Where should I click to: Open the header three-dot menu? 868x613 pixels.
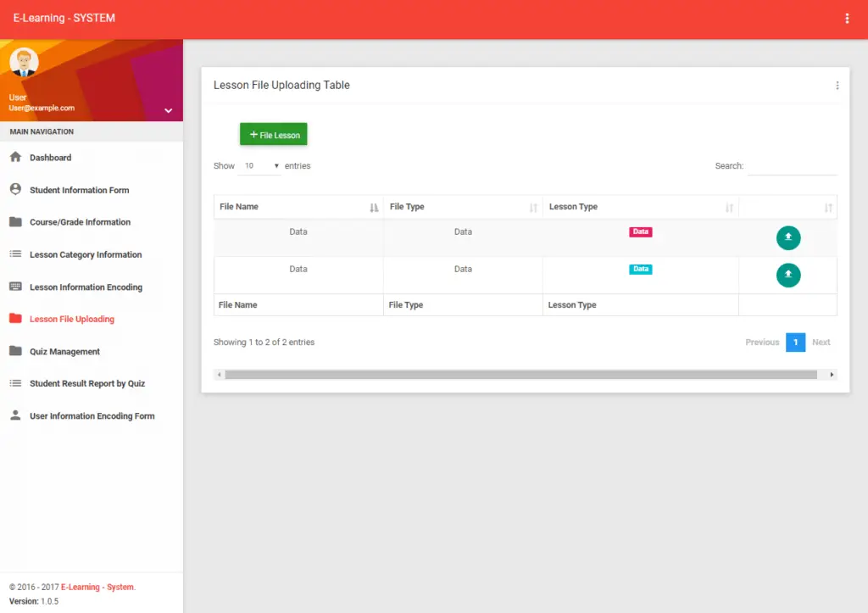click(x=847, y=17)
